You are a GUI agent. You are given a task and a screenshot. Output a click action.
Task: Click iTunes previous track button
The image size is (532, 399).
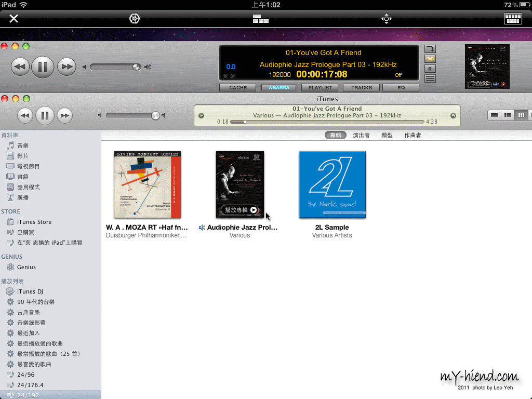pyautogui.click(x=25, y=115)
